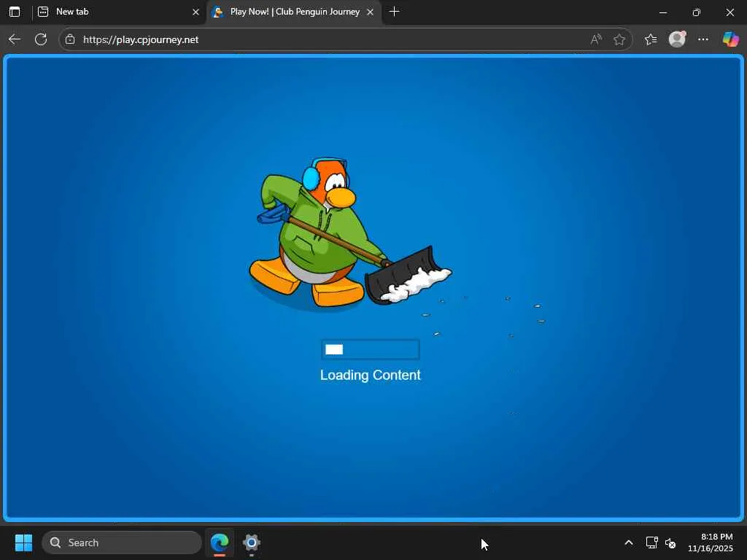Open the browser profile avatar

pyautogui.click(x=677, y=39)
